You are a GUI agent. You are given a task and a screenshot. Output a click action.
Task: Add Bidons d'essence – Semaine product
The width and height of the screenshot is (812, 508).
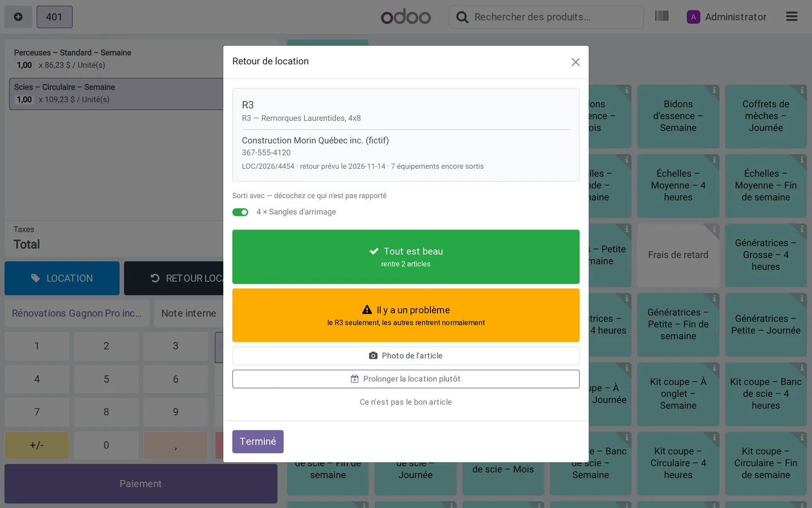(x=678, y=116)
